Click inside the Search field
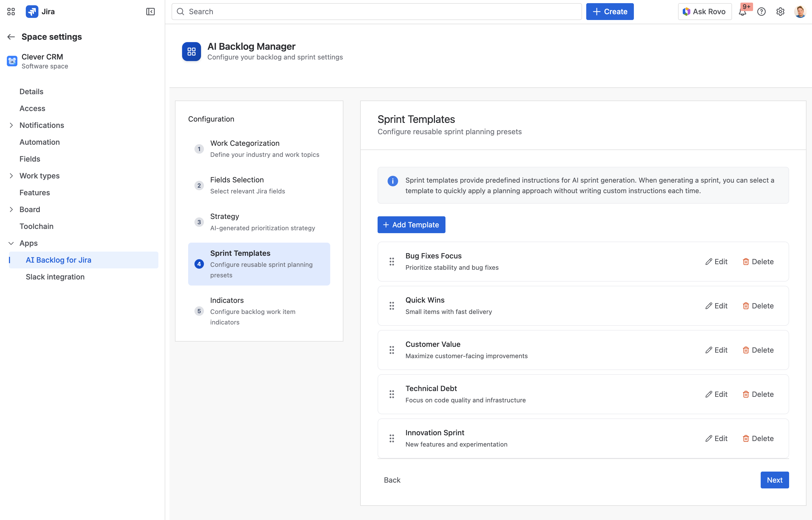The height and width of the screenshot is (520, 812). tap(338, 11)
